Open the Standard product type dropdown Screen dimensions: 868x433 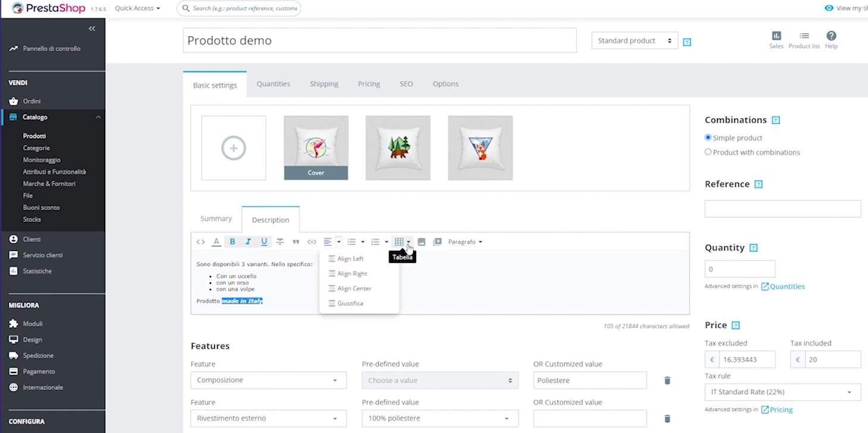(x=634, y=40)
